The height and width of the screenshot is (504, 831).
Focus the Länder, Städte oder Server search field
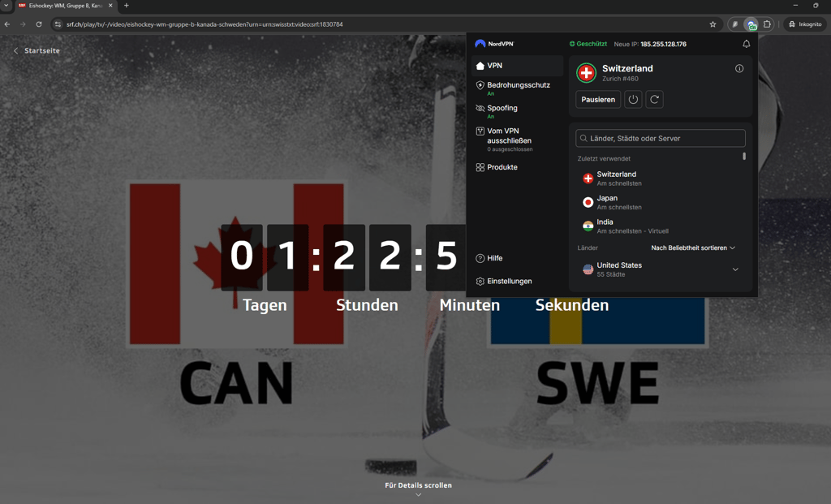(x=661, y=138)
